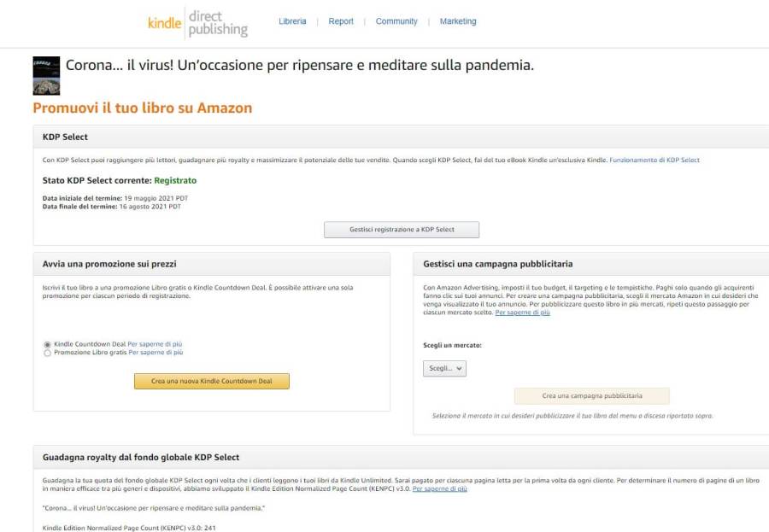Screen dimensions: 769x532
Task: Click Per saperne di più beside Promozione Libro gratis
Action: 156,352
